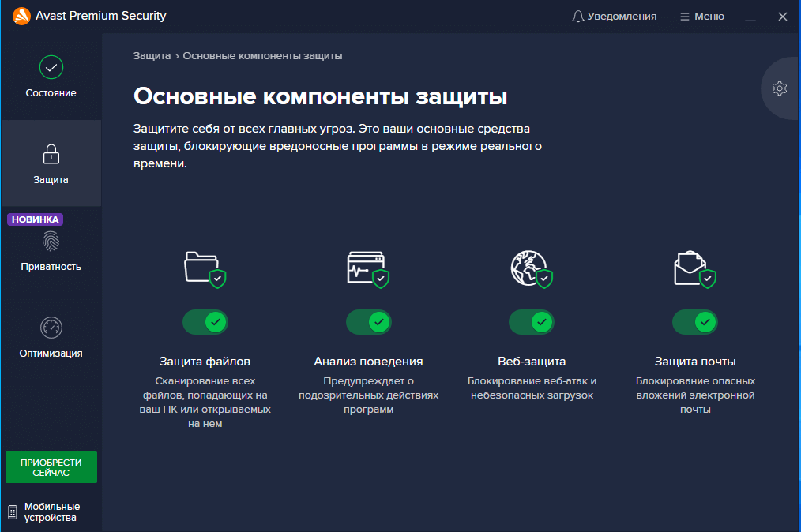Disable the Анализ поведения switch
This screenshot has width=801, height=532.
coord(368,322)
